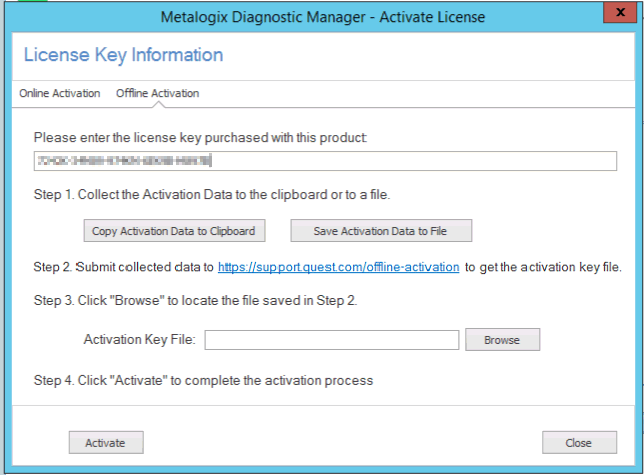Image resolution: width=644 pixels, height=475 pixels.
Task: Click 'to get the activation key file' text
Action: [544, 268]
